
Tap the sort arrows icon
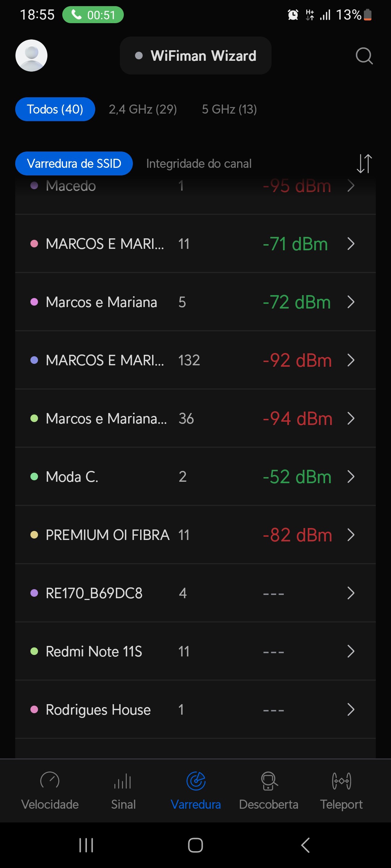coord(364,163)
